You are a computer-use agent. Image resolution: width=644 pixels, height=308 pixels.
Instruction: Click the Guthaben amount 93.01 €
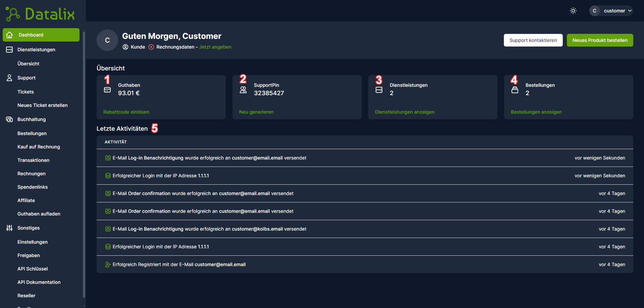point(129,93)
